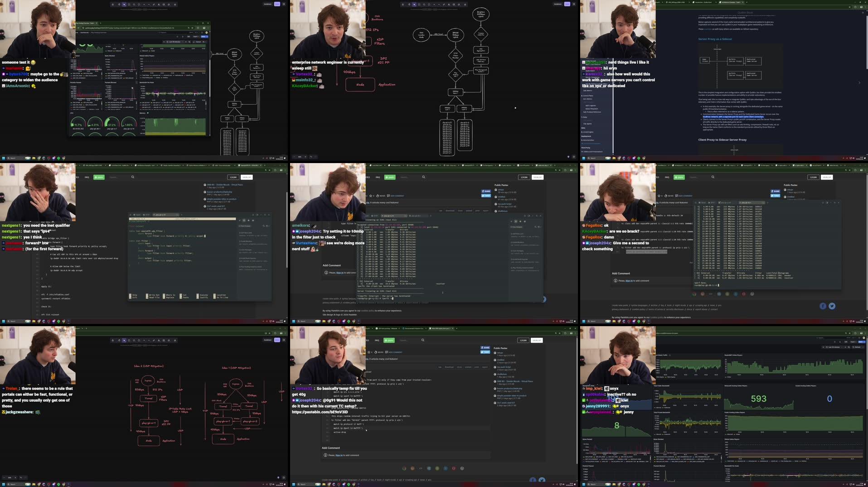Click SIGN UP in TC filter Pastebin frame
This screenshot has width=868, height=487.
537,340
